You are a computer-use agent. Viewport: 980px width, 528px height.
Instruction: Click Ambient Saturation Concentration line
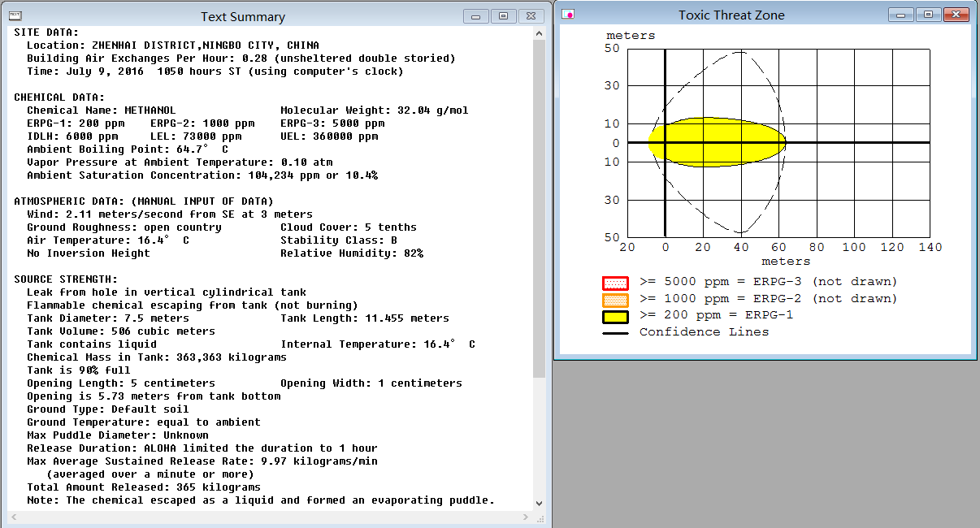(202, 175)
